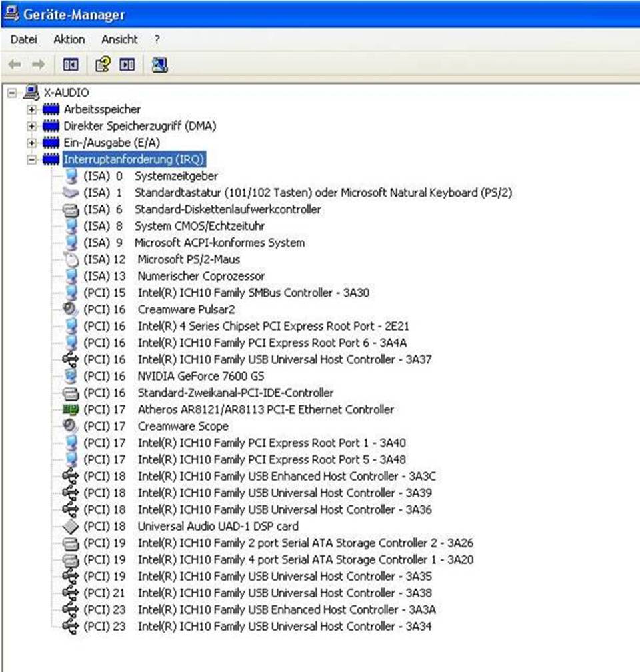The height and width of the screenshot is (672, 640).
Task: Click the USB icon for controller 3A37
Action: tap(70, 359)
